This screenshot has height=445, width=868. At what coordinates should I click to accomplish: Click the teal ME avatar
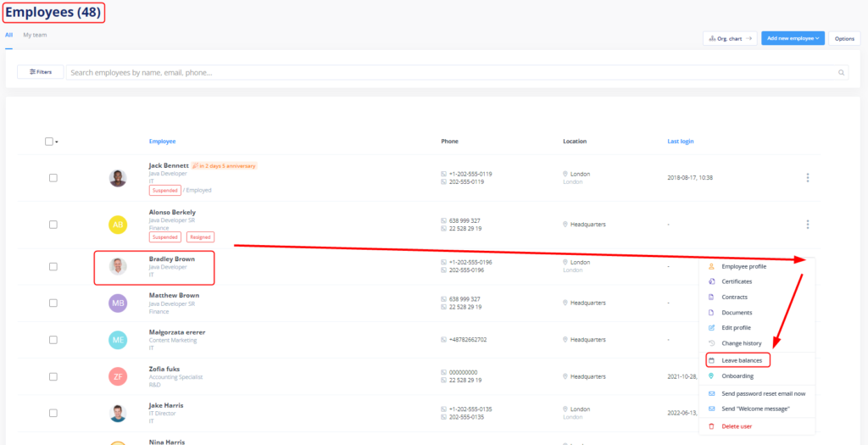(117, 340)
